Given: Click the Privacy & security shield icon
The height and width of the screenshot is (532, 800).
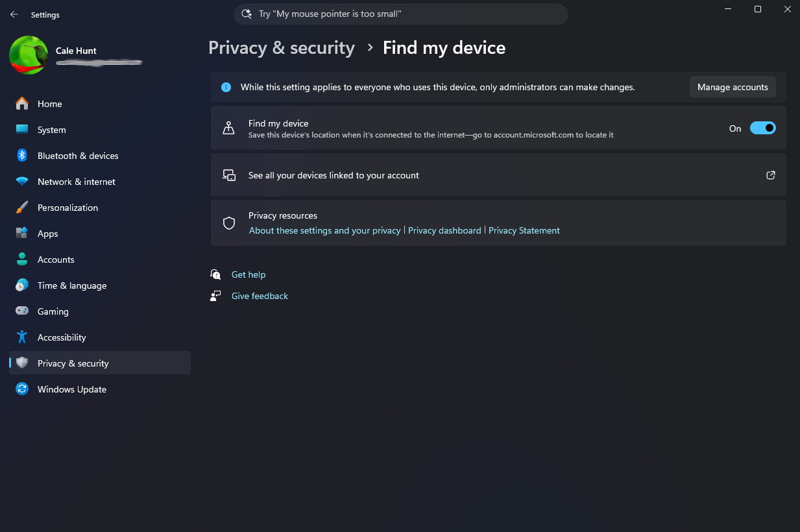Looking at the screenshot, I should [x=22, y=363].
